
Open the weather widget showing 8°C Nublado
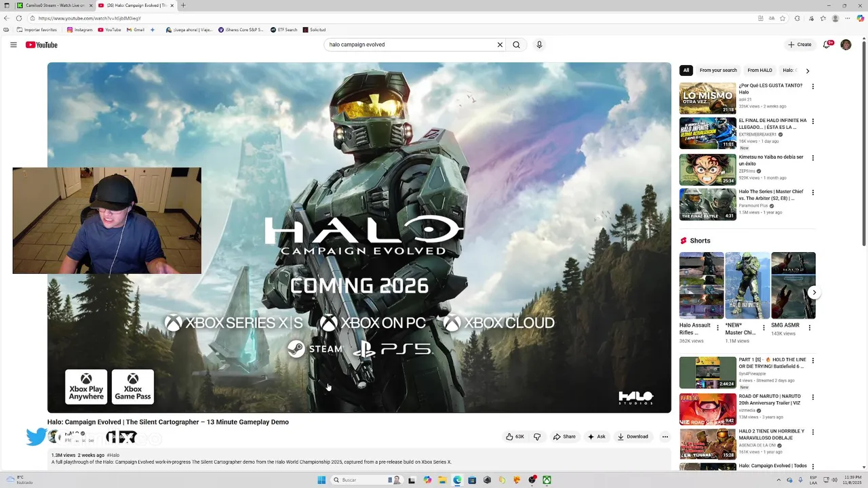click(19, 480)
